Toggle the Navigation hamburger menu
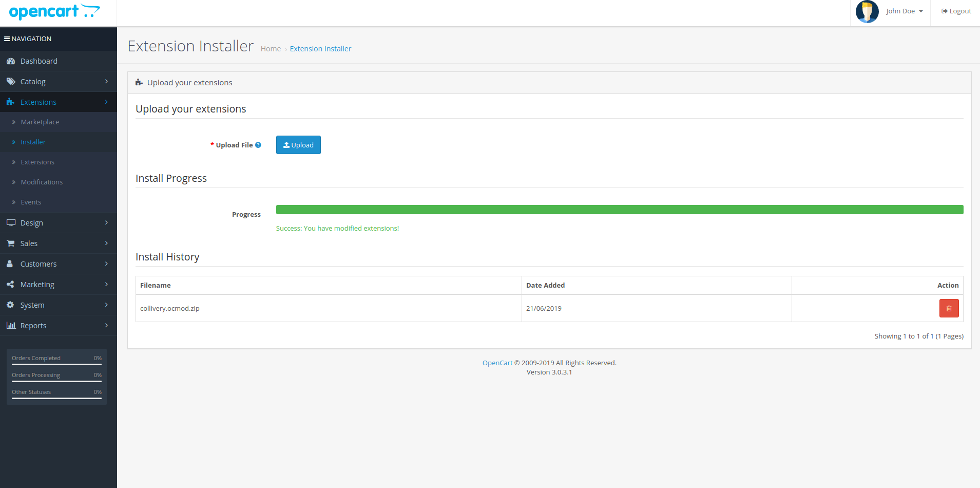This screenshot has height=488, width=980. [7, 39]
